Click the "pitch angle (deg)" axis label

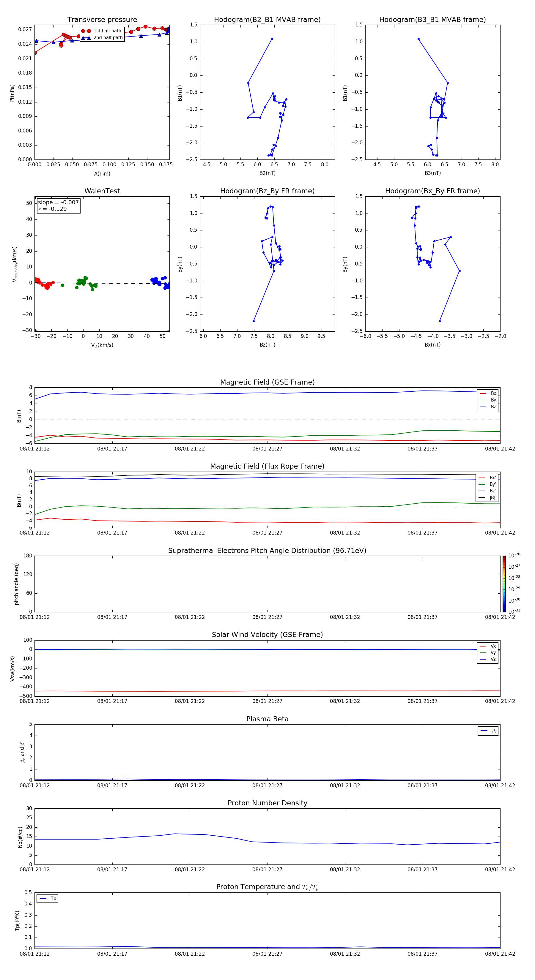pos(16,584)
